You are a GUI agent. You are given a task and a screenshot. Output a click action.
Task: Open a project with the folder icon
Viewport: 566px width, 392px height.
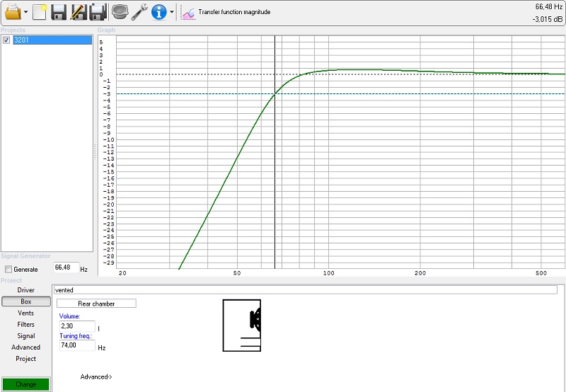tap(13, 12)
